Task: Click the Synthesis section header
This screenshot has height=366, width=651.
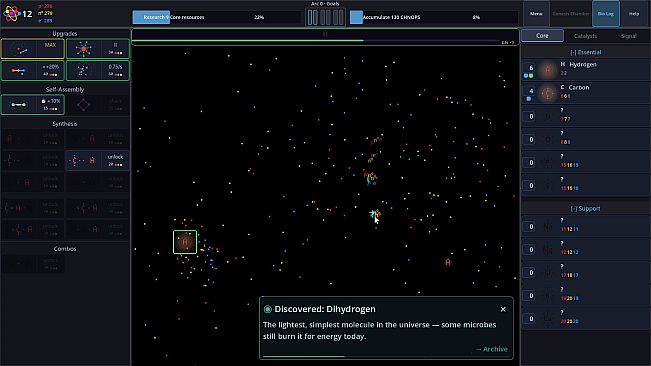Action: pyautogui.click(x=65, y=124)
